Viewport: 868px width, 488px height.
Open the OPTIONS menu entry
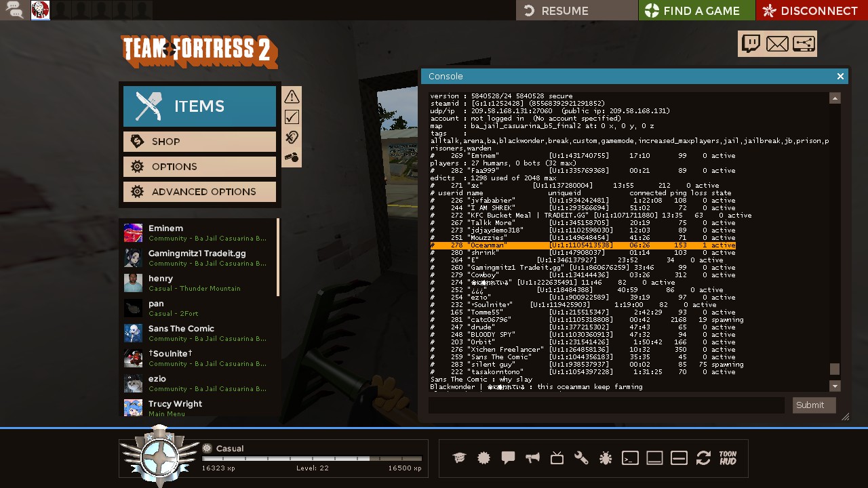coord(199,166)
